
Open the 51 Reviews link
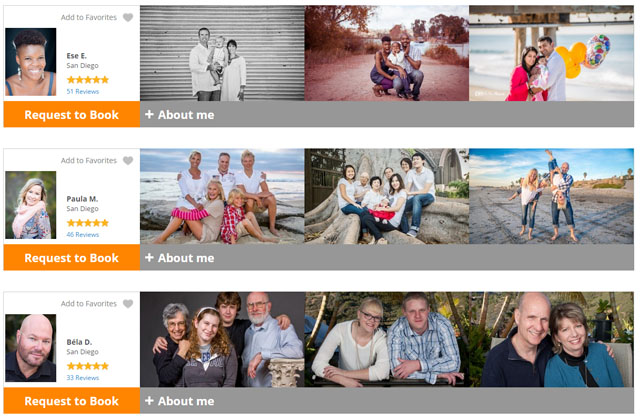pos(83,91)
